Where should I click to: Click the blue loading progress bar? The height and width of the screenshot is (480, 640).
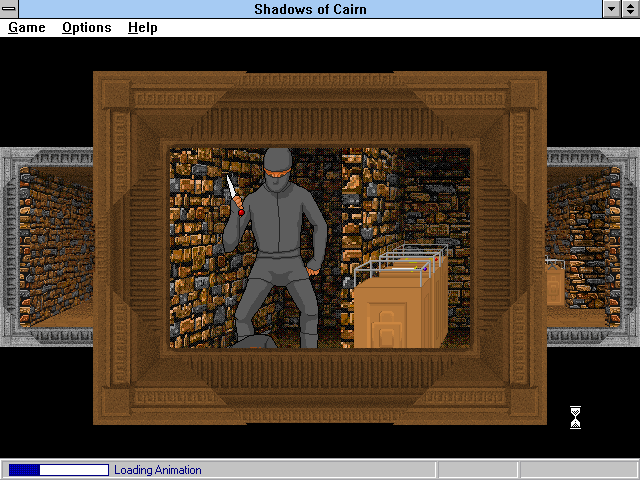click(x=58, y=470)
